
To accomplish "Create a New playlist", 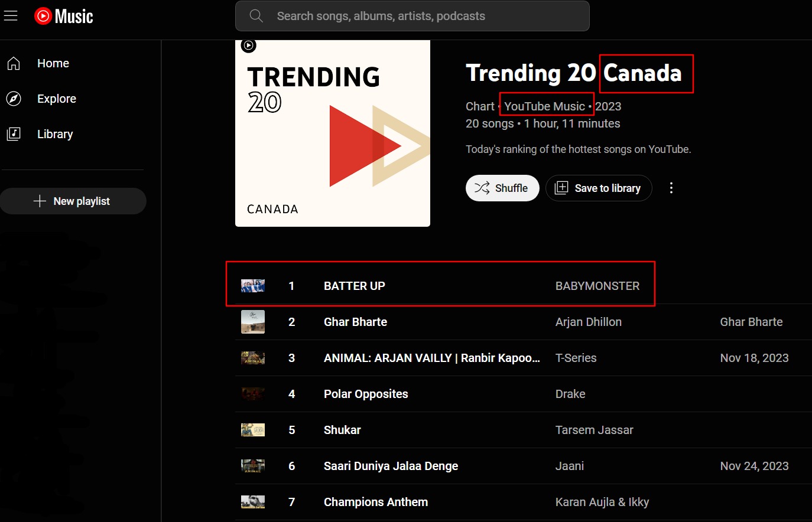I will point(73,201).
